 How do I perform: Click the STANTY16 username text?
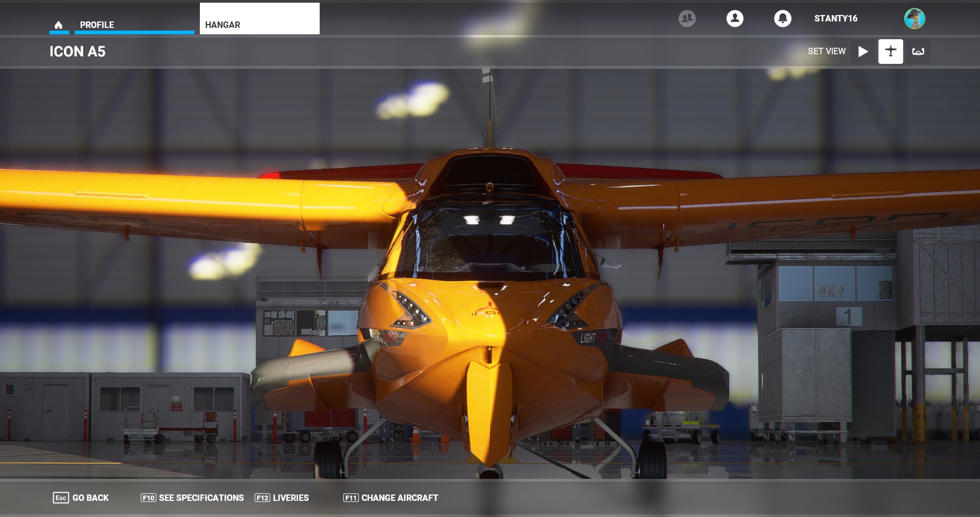(835, 18)
